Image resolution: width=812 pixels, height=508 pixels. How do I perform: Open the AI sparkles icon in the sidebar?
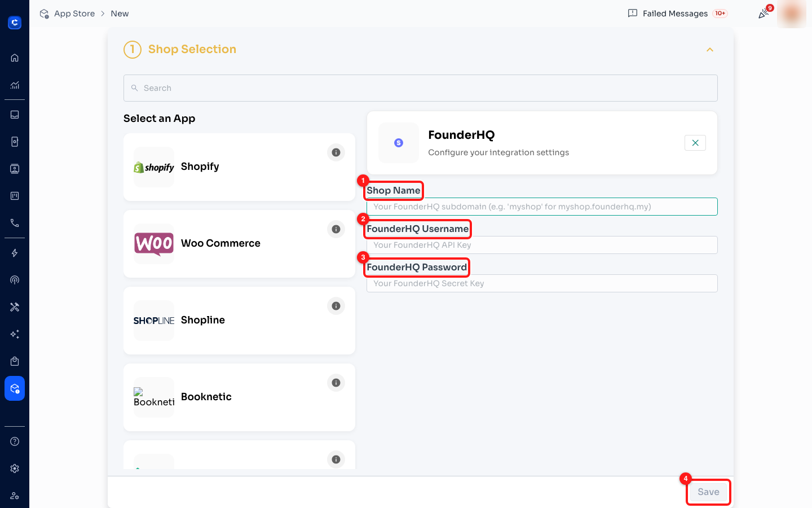pyautogui.click(x=15, y=334)
